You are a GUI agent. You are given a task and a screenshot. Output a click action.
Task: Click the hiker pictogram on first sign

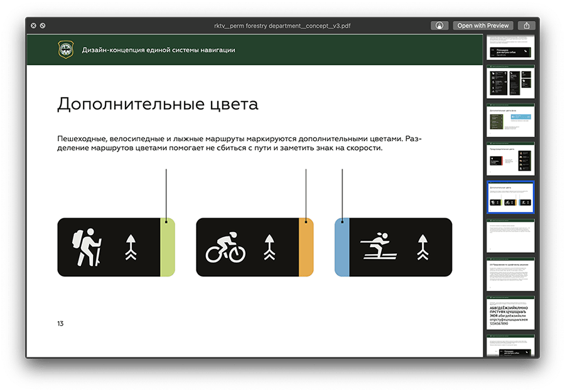tap(87, 247)
